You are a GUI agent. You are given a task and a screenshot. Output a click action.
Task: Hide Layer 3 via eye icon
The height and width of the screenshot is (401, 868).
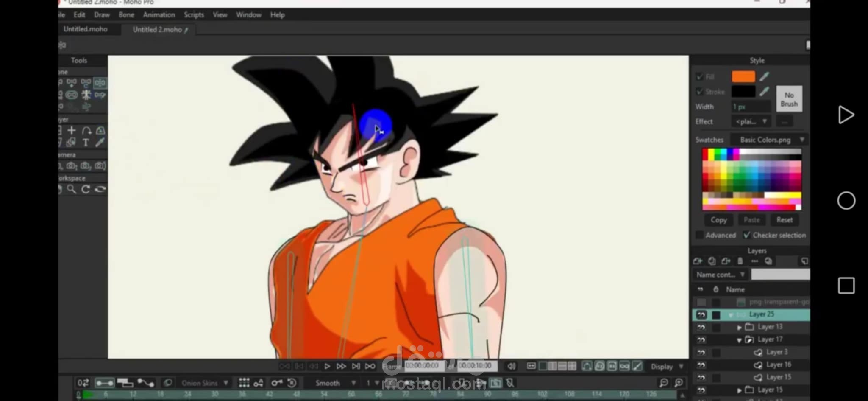coord(701,352)
